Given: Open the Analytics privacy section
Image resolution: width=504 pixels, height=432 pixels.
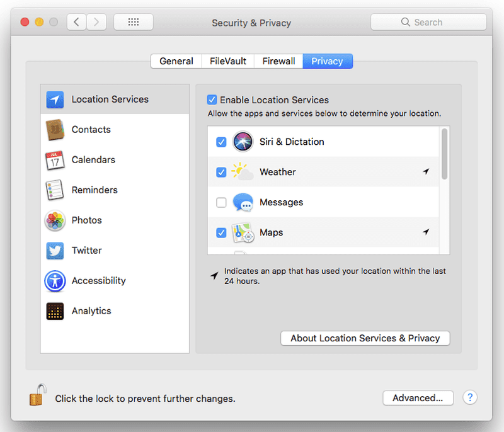Looking at the screenshot, I should tap(91, 311).
